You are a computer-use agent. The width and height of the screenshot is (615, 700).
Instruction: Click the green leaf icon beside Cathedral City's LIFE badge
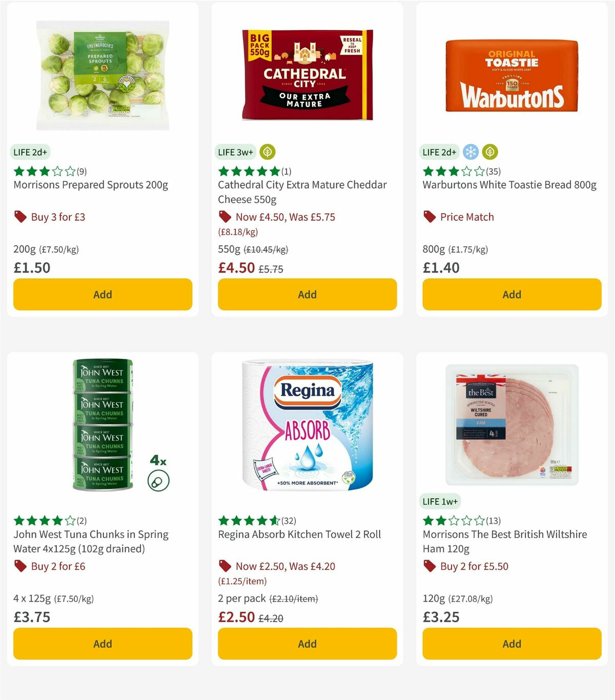click(268, 152)
